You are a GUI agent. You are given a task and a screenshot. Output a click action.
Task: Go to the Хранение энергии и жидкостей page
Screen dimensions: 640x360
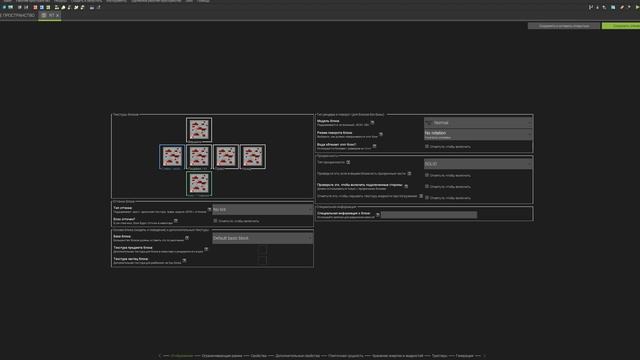[398, 356]
